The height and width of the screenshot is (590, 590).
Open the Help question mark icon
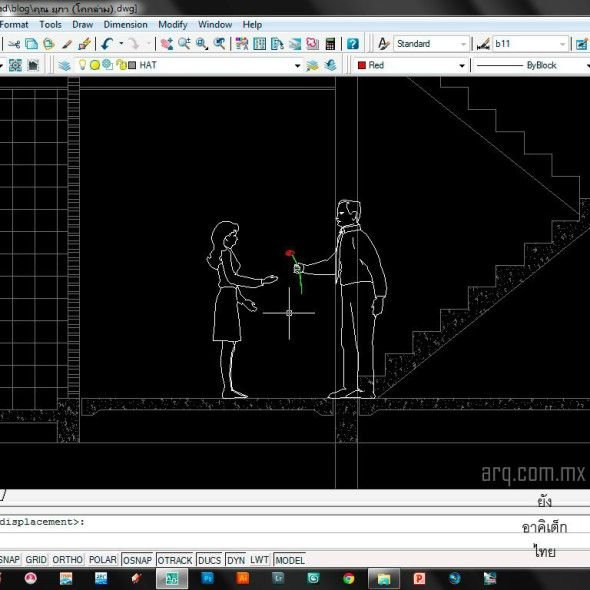point(353,44)
